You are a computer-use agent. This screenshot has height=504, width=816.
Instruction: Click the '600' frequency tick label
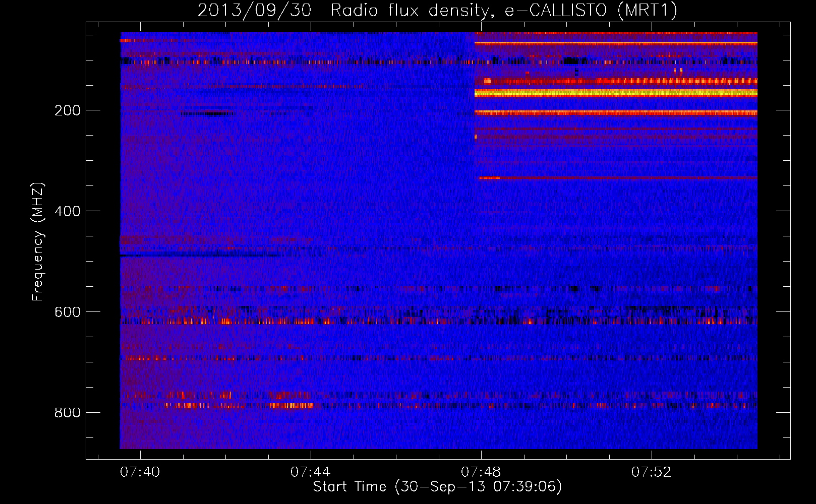68,312
